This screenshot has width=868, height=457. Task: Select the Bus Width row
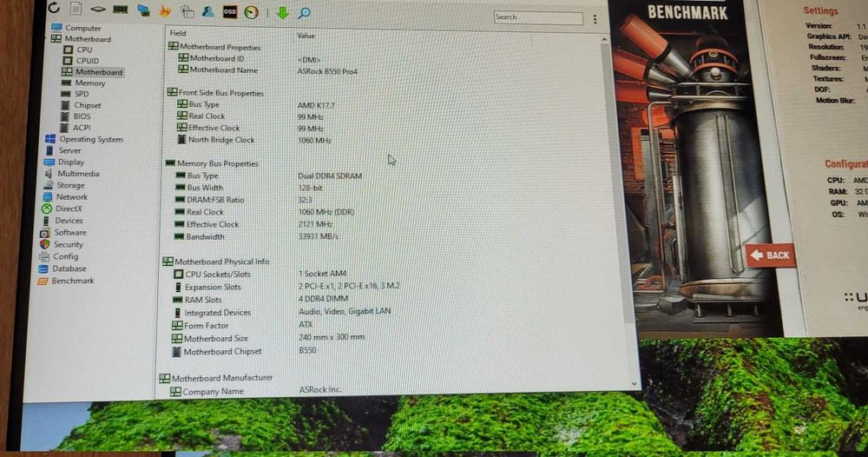pos(248,188)
